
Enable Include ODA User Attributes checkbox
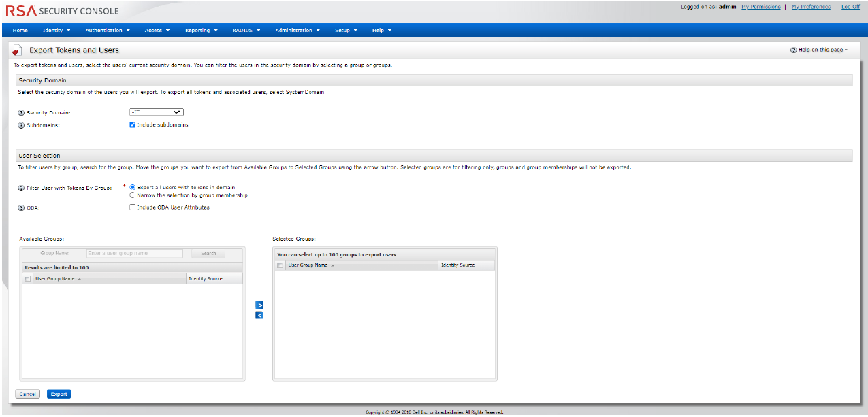(x=133, y=207)
